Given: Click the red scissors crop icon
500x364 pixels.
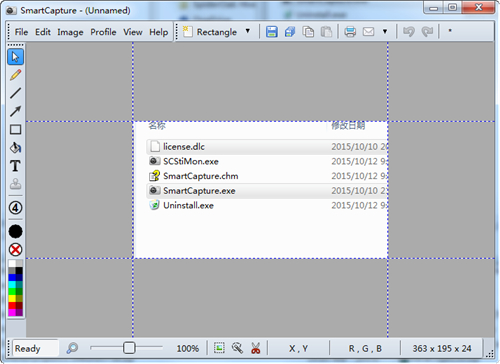Looking at the screenshot, I should (x=256, y=348).
